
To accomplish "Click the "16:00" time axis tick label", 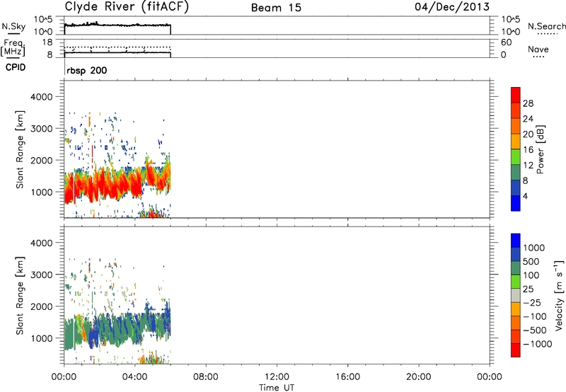I will tap(347, 377).
